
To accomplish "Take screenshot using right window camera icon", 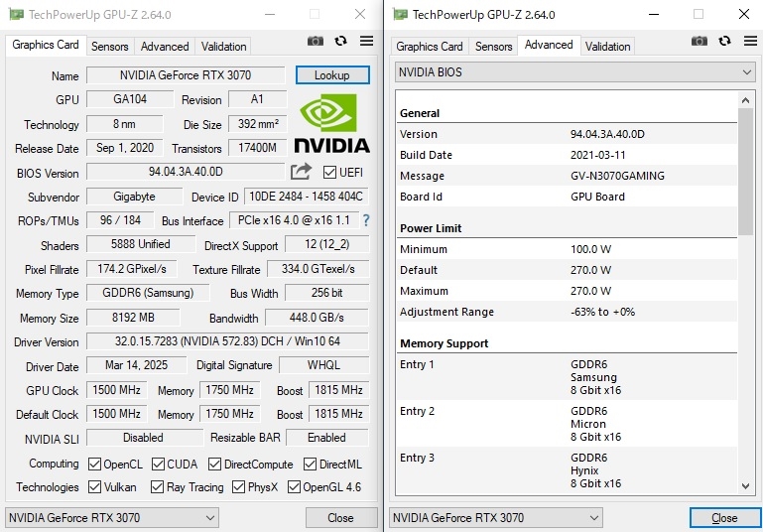I will [699, 42].
